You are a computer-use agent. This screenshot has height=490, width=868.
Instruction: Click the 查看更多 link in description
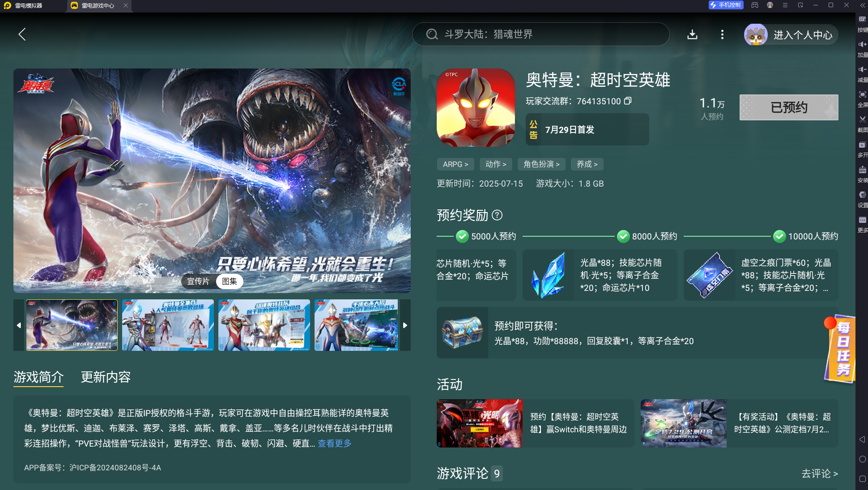[334, 443]
